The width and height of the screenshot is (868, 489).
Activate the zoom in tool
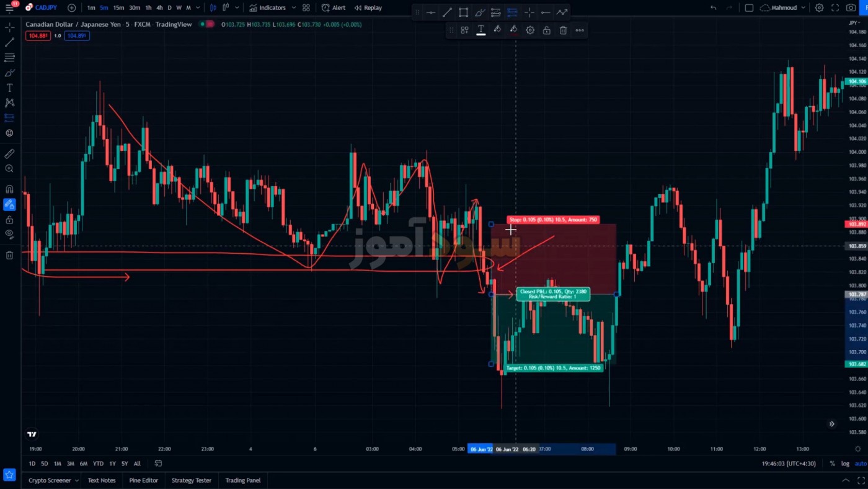[9, 168]
